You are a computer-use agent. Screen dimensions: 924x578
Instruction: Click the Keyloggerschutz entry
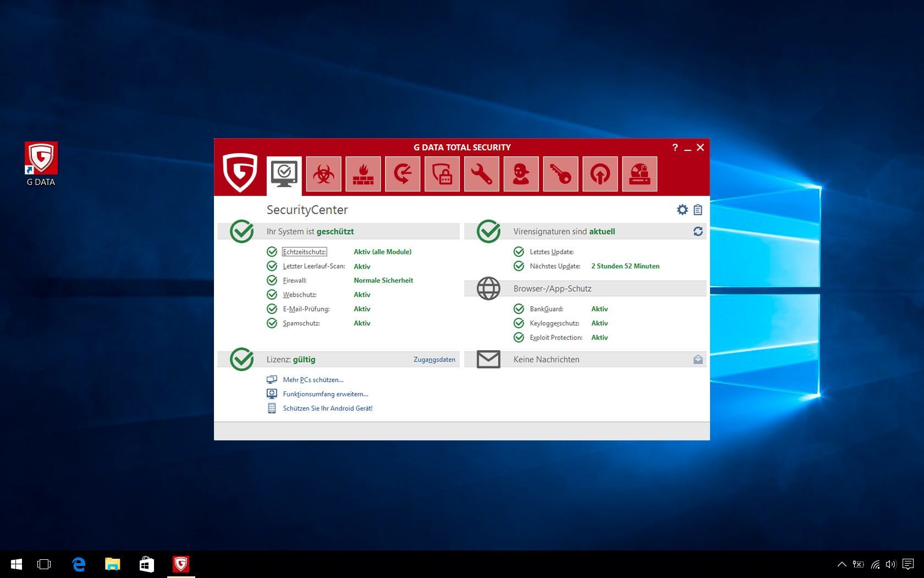click(x=554, y=324)
